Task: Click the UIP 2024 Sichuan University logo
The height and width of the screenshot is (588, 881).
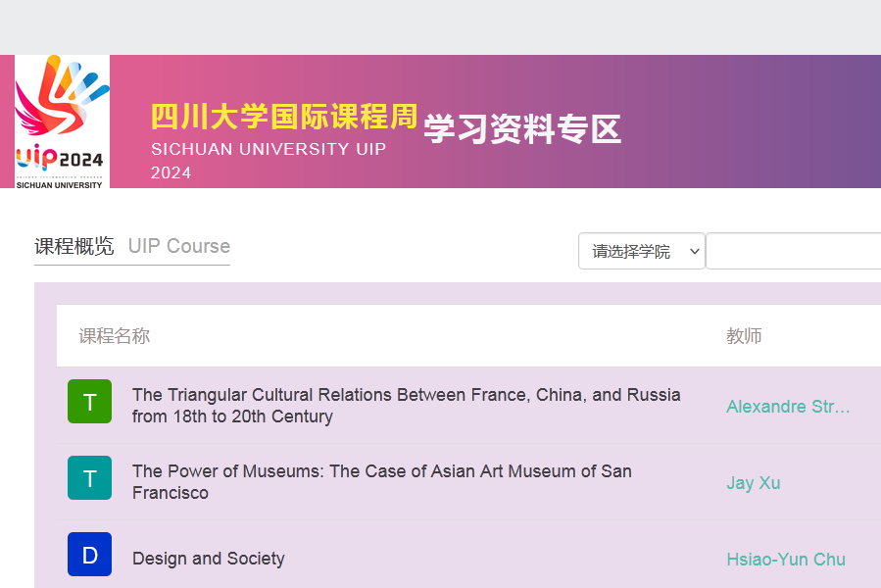Action: 62,122
